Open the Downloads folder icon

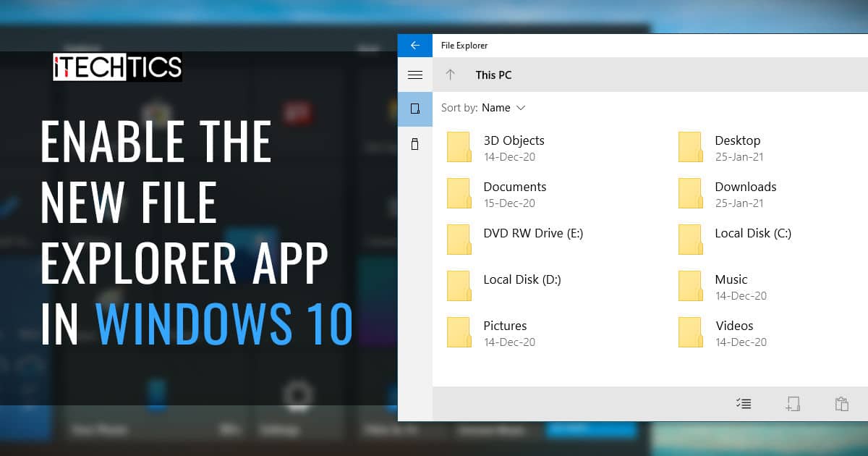[x=691, y=193]
